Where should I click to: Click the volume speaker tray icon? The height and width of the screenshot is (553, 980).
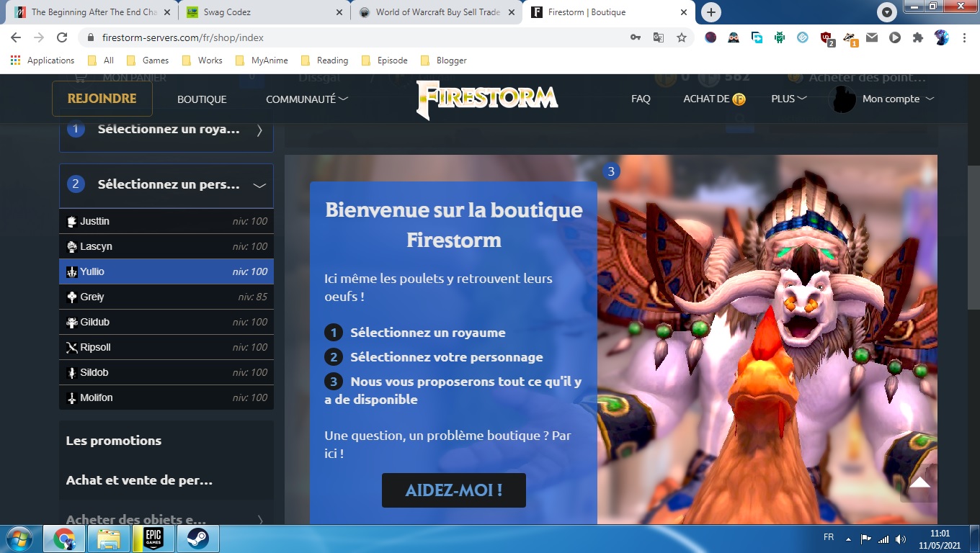click(x=901, y=539)
